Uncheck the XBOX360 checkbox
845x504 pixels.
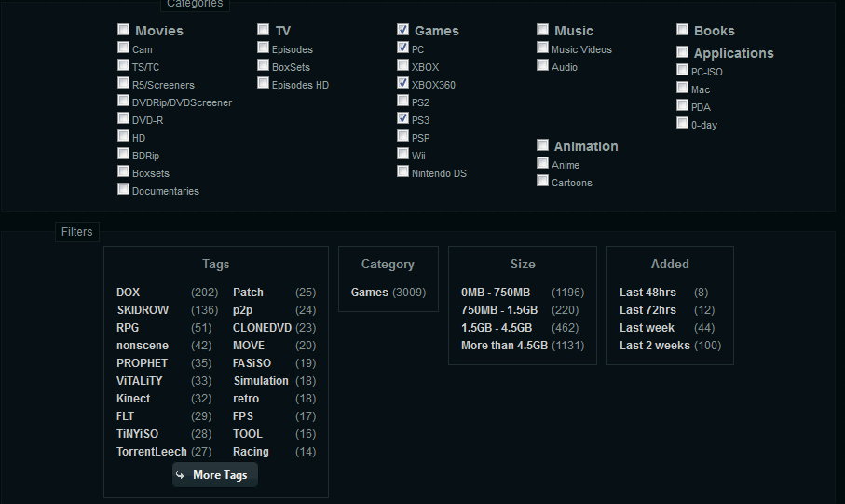(402, 84)
